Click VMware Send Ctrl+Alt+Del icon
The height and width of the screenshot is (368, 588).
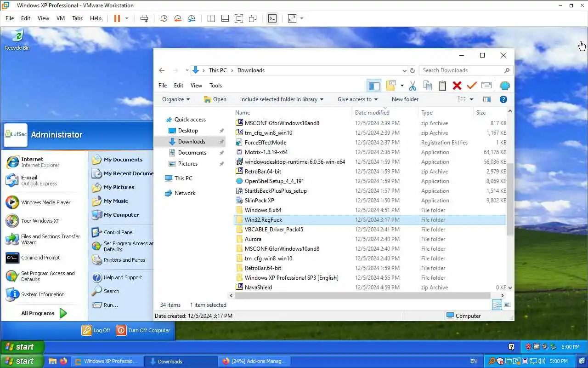point(144,18)
